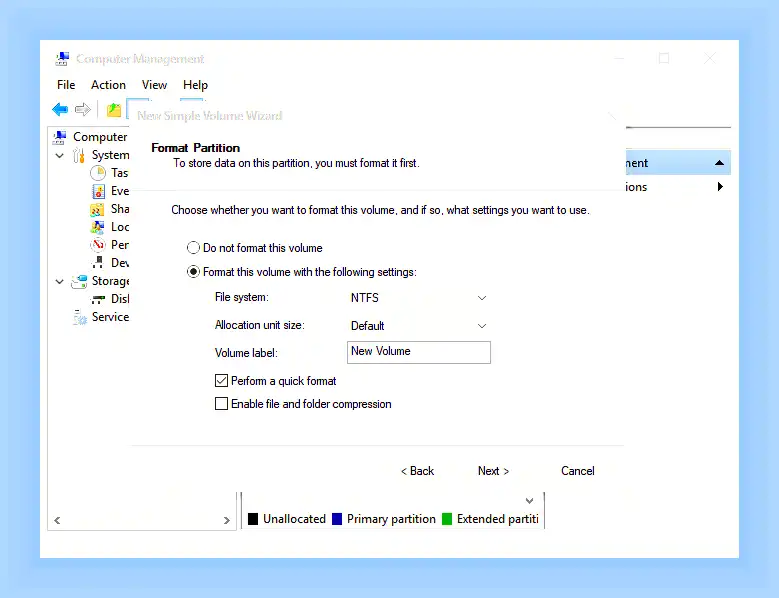Cancel the New Simple Volume Wizard

pyautogui.click(x=577, y=471)
